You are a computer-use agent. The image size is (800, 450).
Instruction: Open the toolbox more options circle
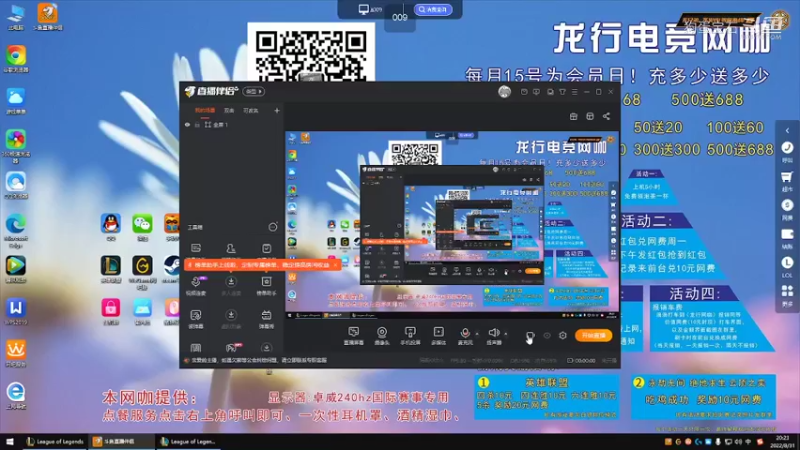click(x=273, y=227)
